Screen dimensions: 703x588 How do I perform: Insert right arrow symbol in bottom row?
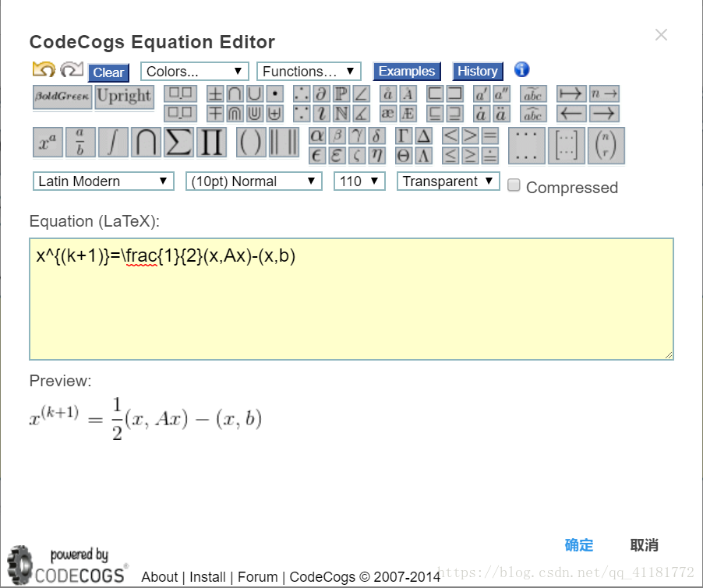click(x=604, y=114)
